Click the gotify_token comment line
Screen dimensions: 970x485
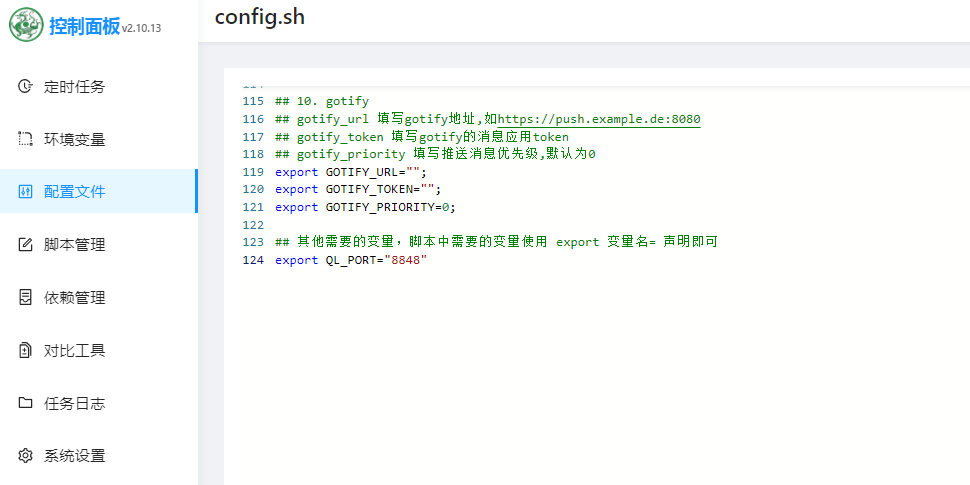pyautogui.click(x=421, y=136)
